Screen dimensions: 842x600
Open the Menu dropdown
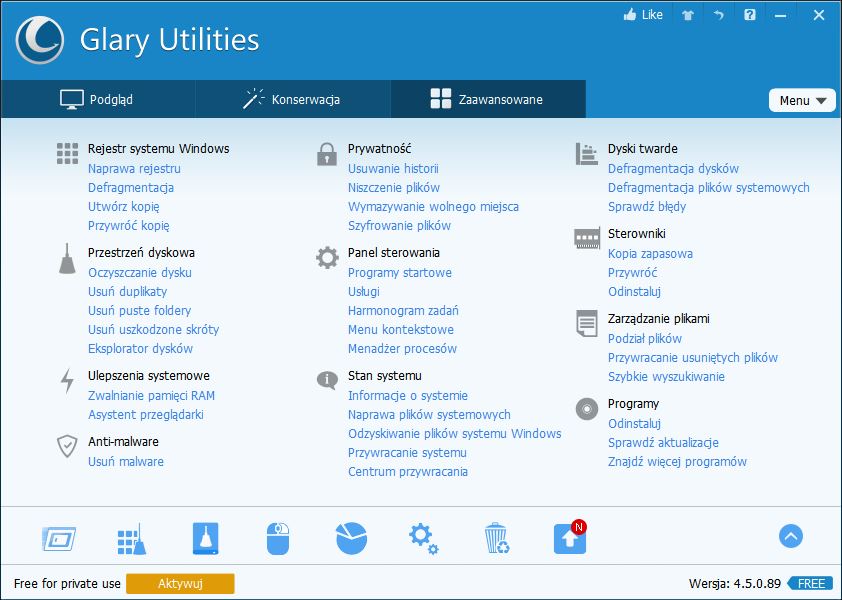point(802,100)
